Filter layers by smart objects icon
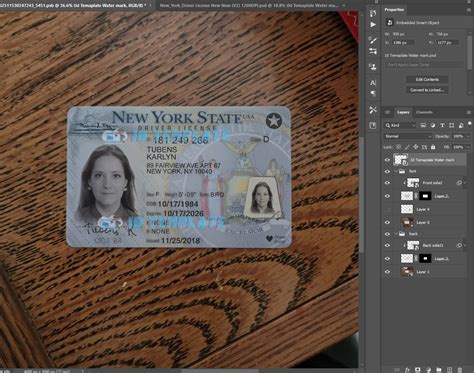The width and height of the screenshot is (474, 373). (461, 125)
